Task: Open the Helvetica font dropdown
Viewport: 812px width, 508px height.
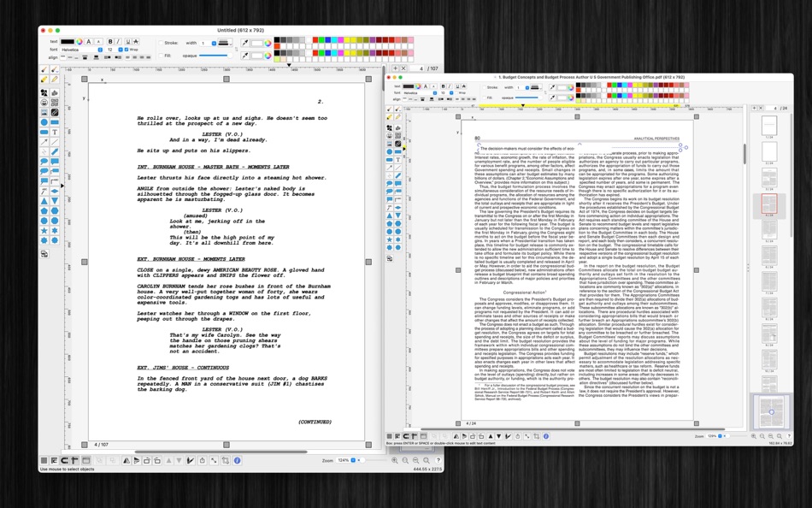Action: pyautogui.click(x=82, y=50)
